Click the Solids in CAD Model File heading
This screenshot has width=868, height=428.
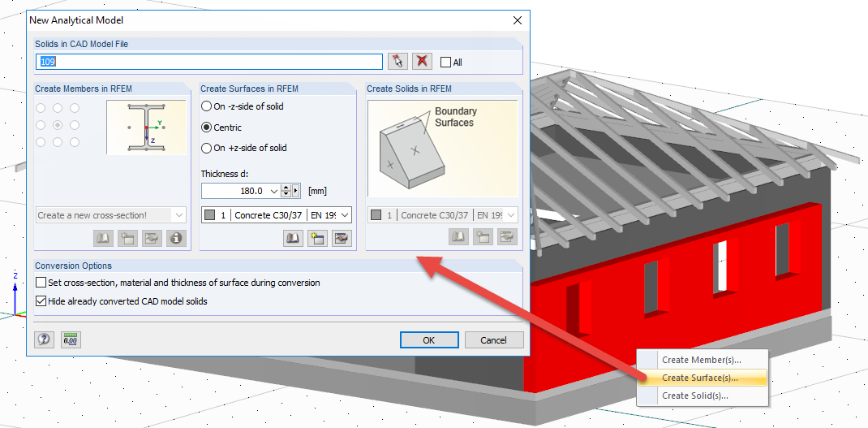click(x=81, y=44)
